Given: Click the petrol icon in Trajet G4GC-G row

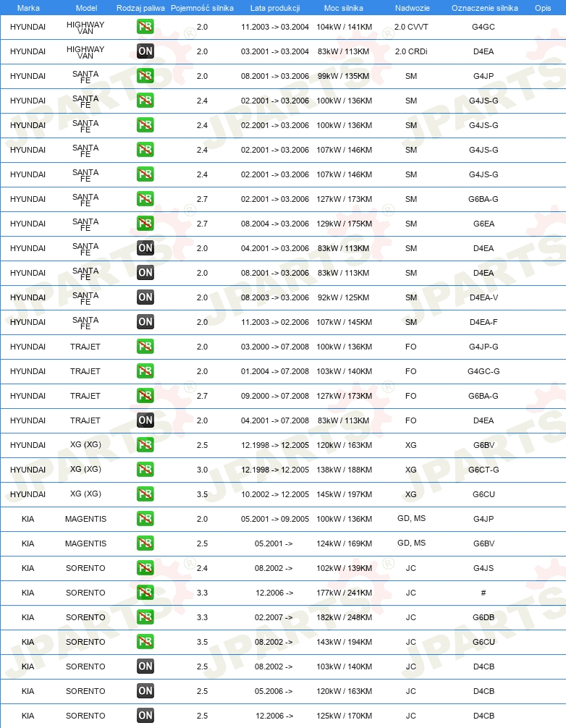Looking at the screenshot, I should [145, 371].
